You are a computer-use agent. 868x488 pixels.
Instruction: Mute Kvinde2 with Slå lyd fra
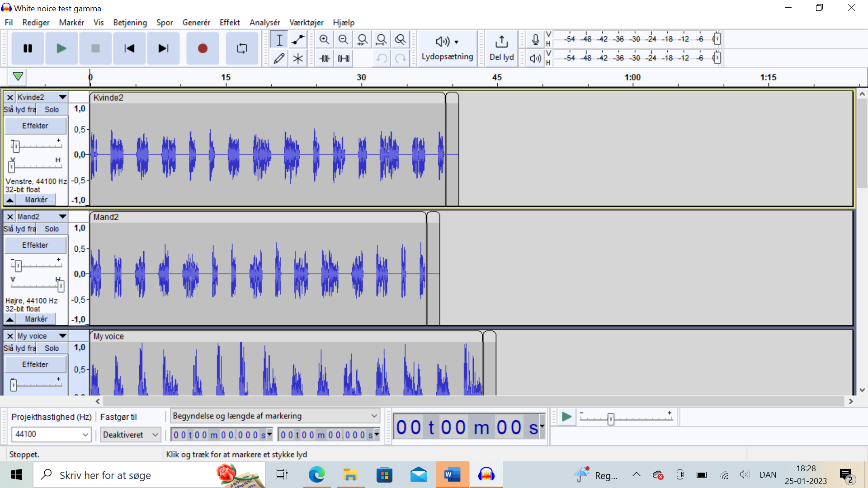(x=20, y=109)
